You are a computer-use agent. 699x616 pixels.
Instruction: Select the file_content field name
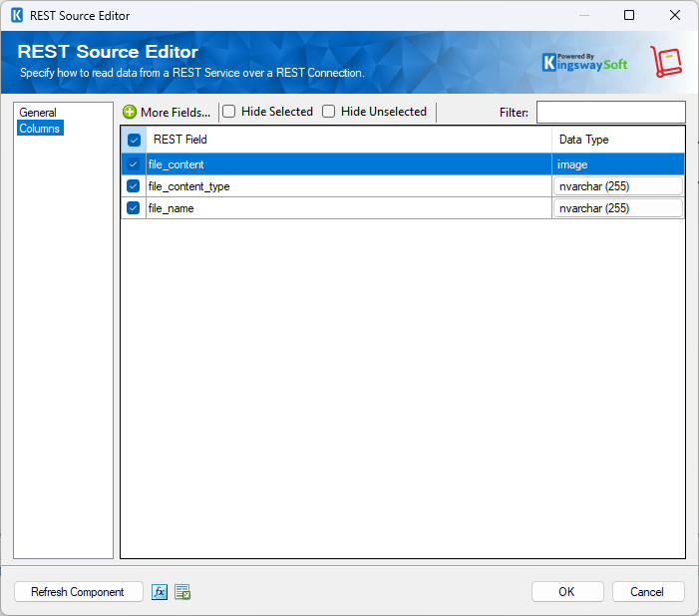[175, 164]
